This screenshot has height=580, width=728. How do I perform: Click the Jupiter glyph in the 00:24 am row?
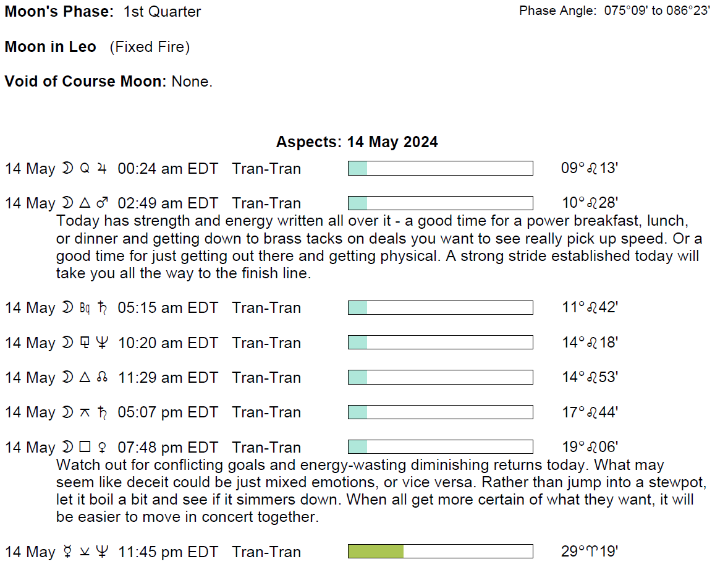(x=101, y=169)
